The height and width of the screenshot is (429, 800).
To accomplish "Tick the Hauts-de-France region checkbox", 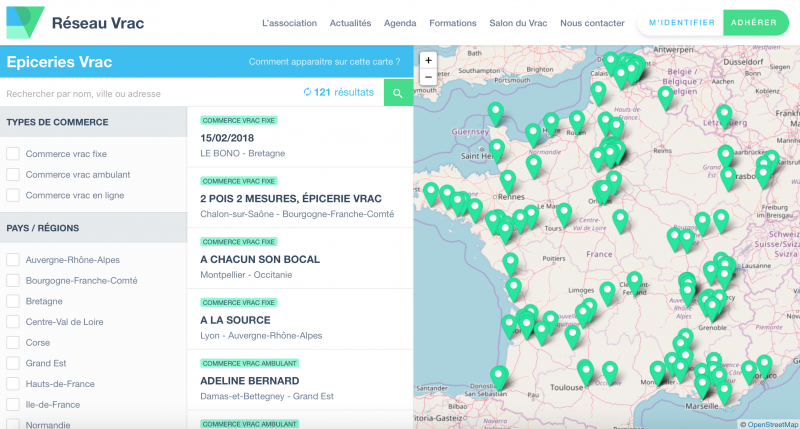I will click(13, 384).
